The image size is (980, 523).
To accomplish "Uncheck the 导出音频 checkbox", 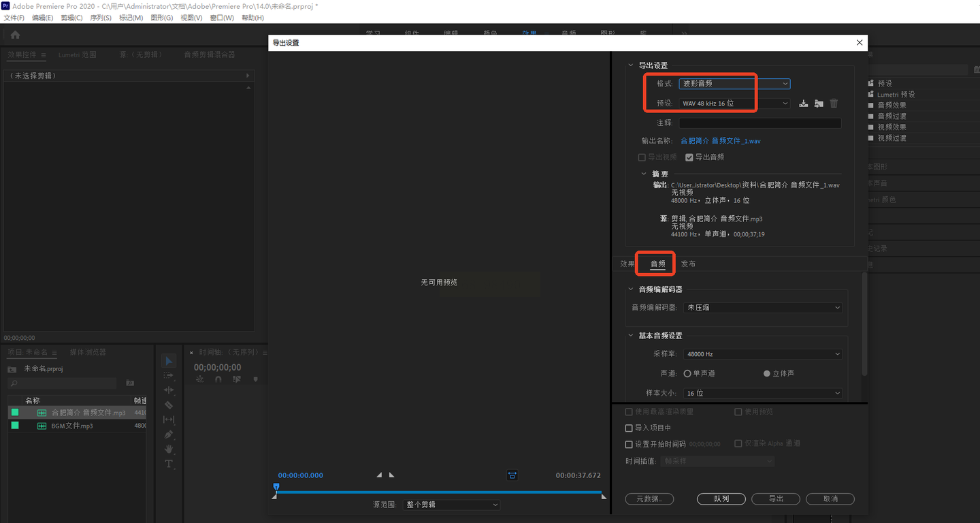I will pos(689,157).
